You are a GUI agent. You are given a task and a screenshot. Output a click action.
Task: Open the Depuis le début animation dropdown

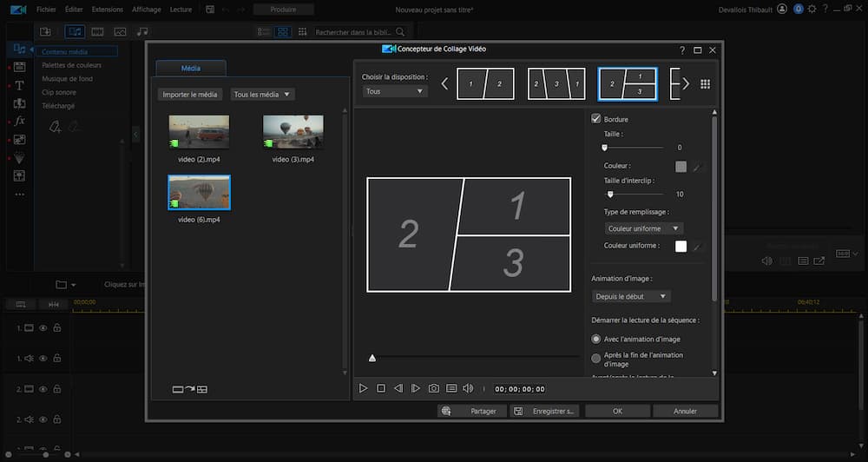631,296
